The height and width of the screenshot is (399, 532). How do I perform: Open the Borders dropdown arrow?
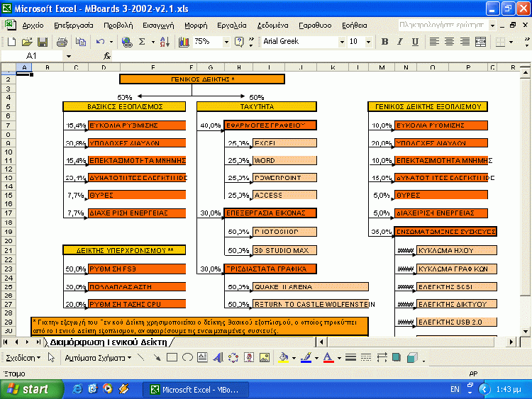pyautogui.click(x=511, y=42)
